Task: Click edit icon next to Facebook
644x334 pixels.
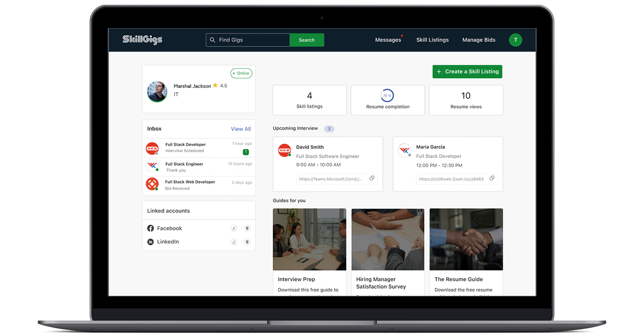Action: (x=234, y=228)
